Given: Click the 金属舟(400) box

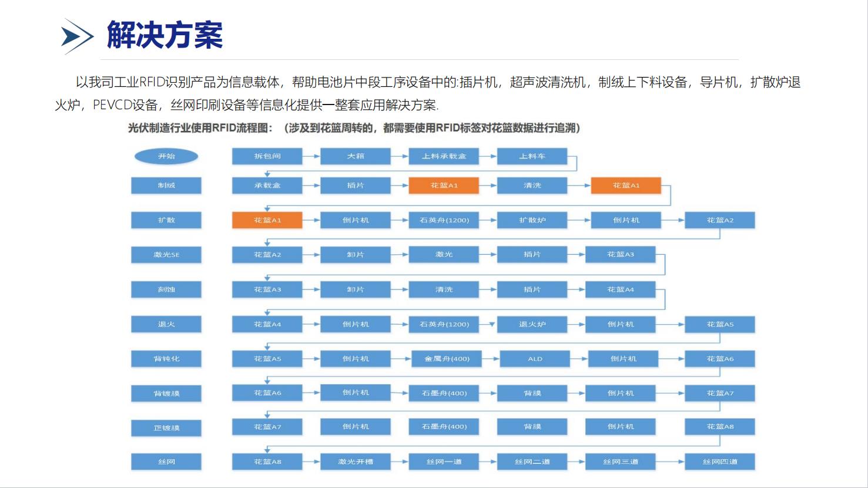Looking at the screenshot, I should (447, 359).
